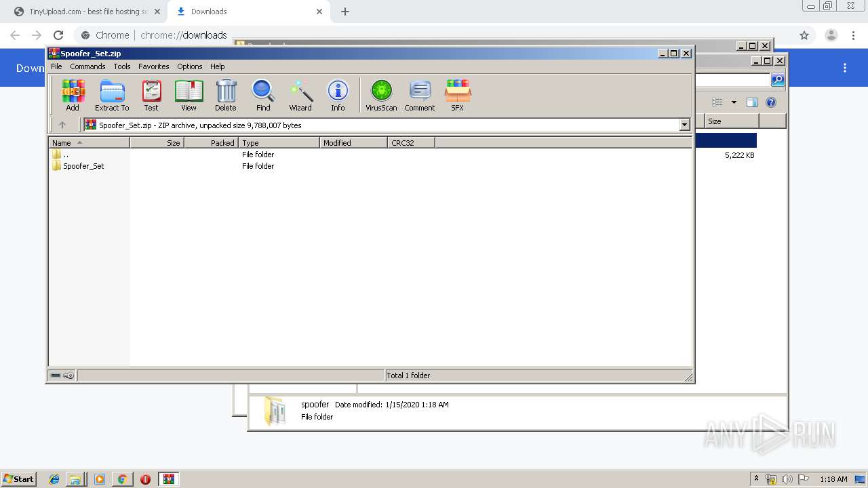This screenshot has width=868, height=488.
Task: Sort by the Size column in WinRAR
Action: click(157, 143)
